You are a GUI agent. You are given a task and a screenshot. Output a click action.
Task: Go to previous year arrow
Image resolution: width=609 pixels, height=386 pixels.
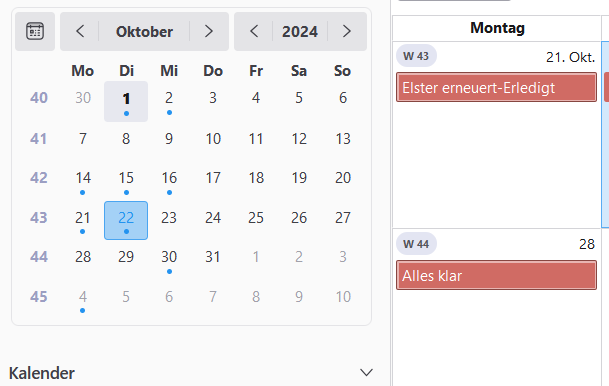coord(254,31)
